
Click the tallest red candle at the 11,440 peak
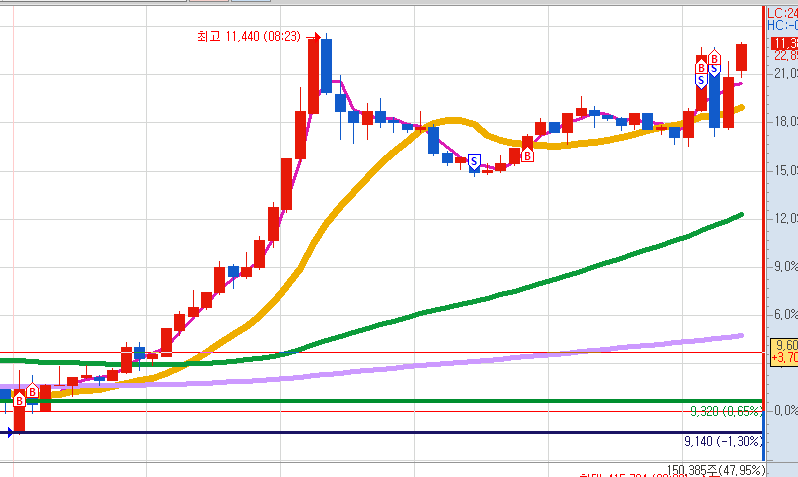click(x=314, y=75)
